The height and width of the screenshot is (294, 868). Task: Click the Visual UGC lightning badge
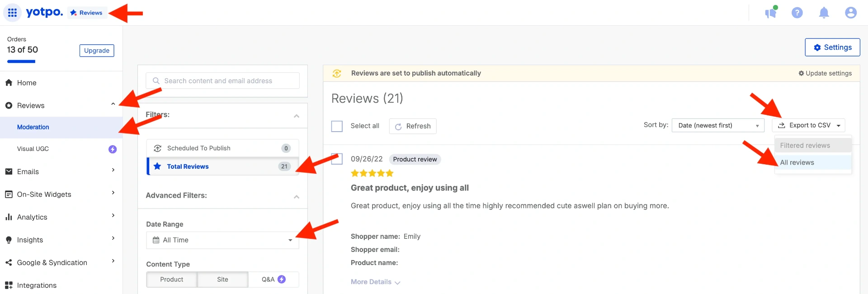[x=113, y=149]
